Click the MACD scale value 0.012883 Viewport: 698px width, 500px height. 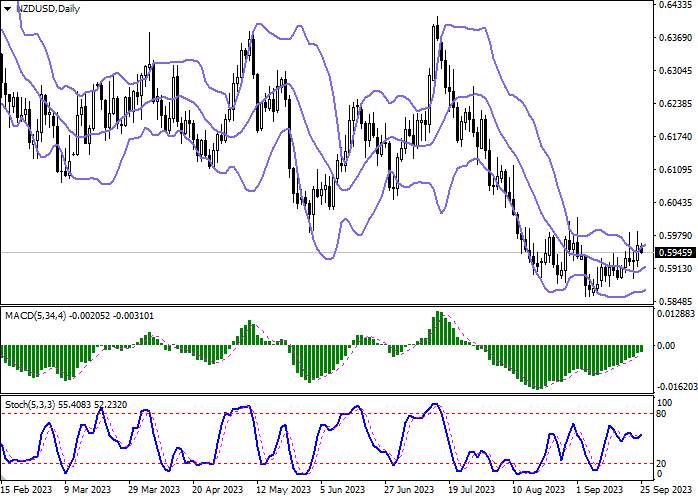click(676, 313)
